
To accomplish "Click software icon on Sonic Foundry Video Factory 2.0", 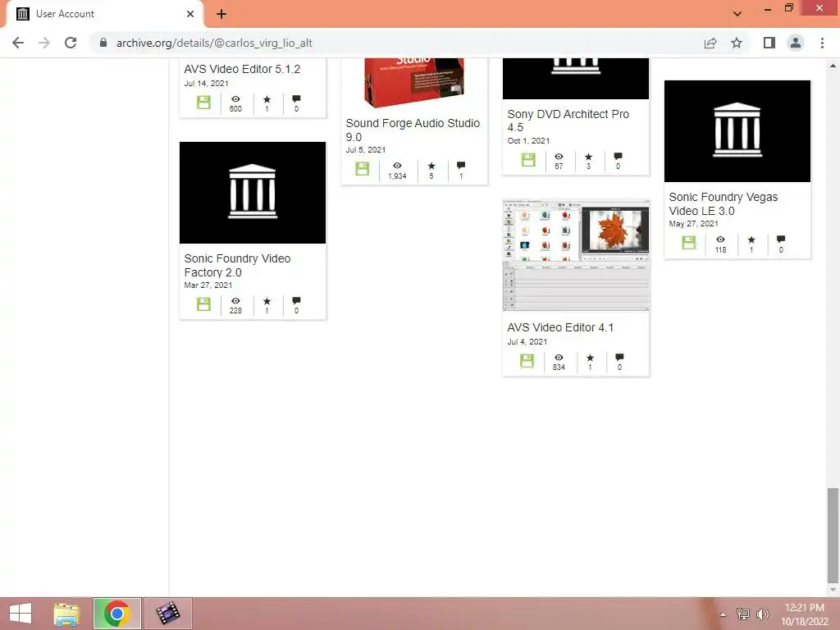I will pyautogui.click(x=203, y=304).
